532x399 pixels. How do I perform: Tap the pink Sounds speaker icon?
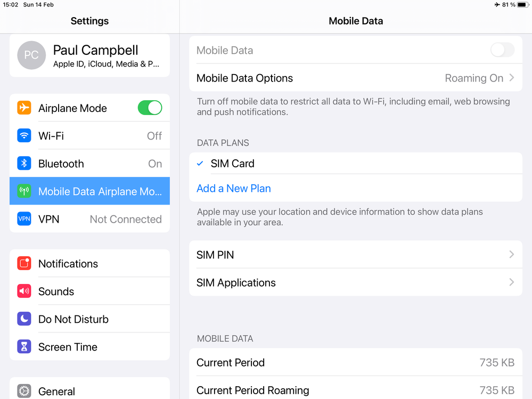[x=24, y=291]
